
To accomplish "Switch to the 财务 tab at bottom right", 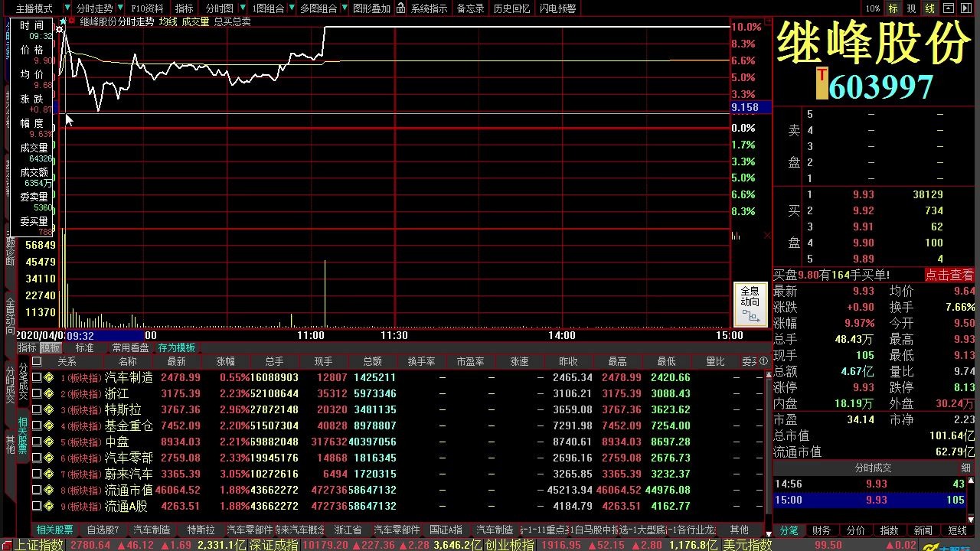I will [x=822, y=530].
